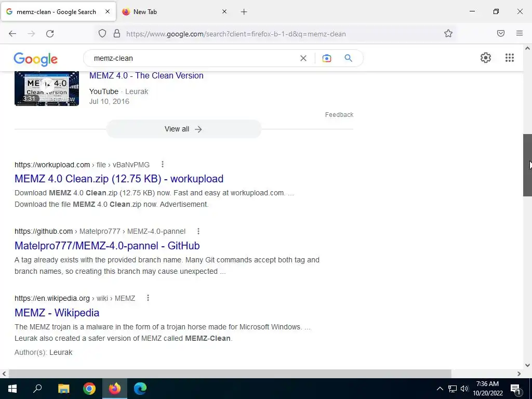Open tracking protection shield icon
The image size is (532, 399).
[102, 34]
